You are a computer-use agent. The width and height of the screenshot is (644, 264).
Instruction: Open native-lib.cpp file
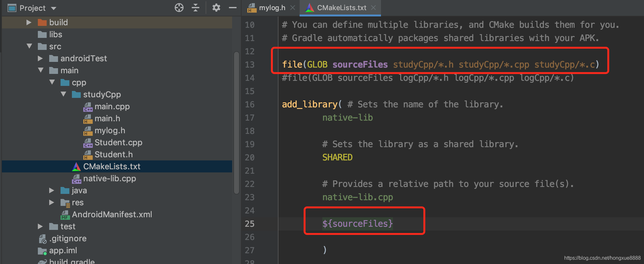click(117, 178)
